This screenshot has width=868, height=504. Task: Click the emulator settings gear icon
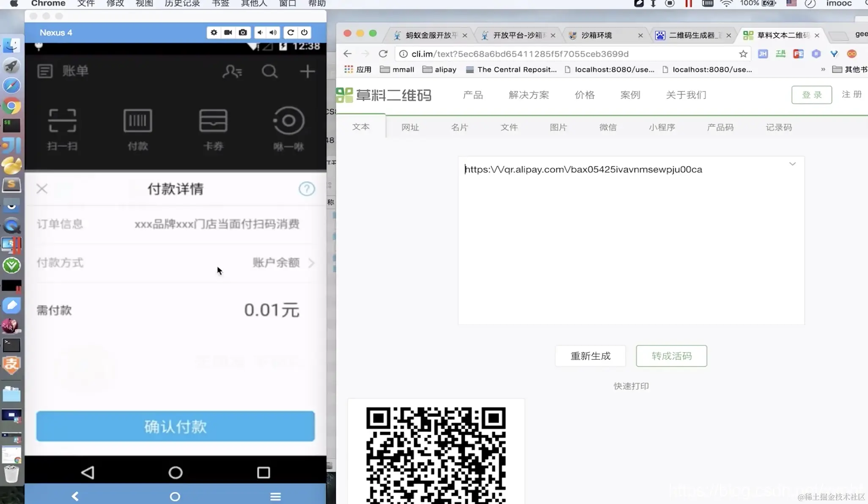pyautogui.click(x=214, y=33)
